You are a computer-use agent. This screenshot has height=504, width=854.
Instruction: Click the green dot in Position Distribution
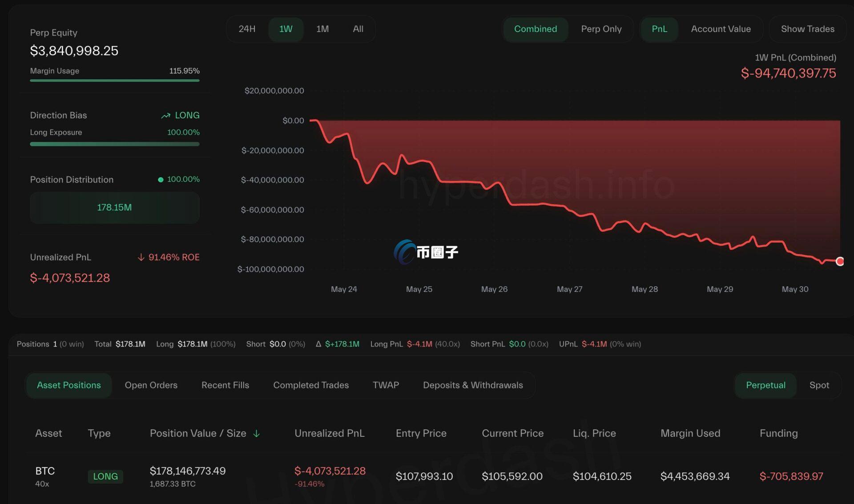pos(161,180)
